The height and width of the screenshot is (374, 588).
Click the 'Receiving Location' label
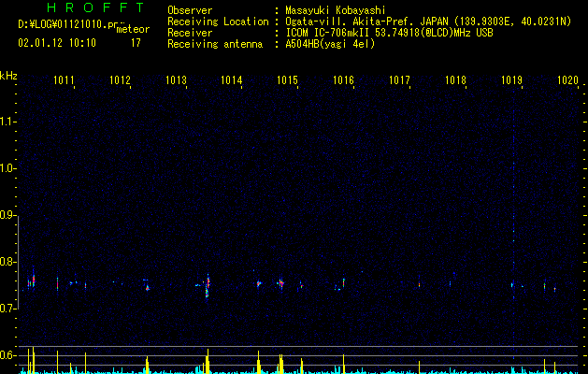(218, 22)
